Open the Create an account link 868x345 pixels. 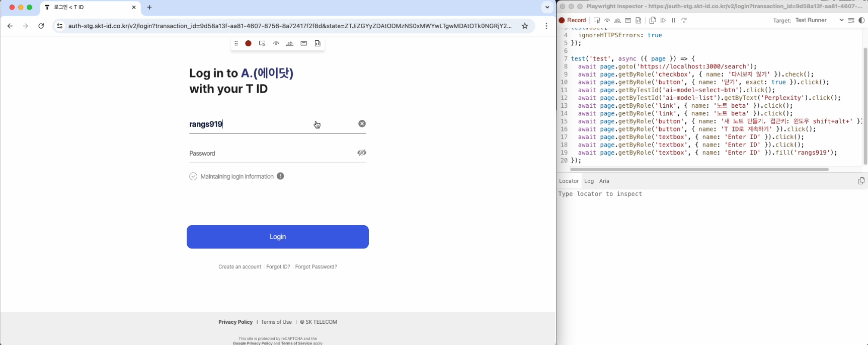tap(240, 267)
